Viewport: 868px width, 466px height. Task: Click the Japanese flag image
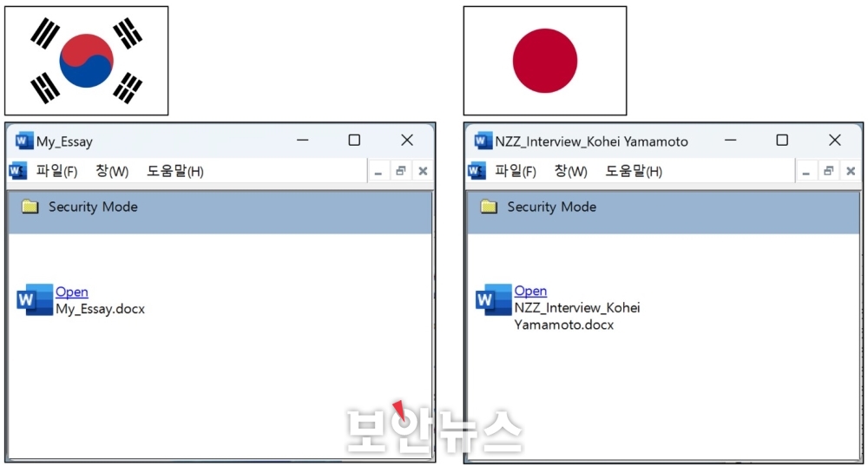[545, 61]
